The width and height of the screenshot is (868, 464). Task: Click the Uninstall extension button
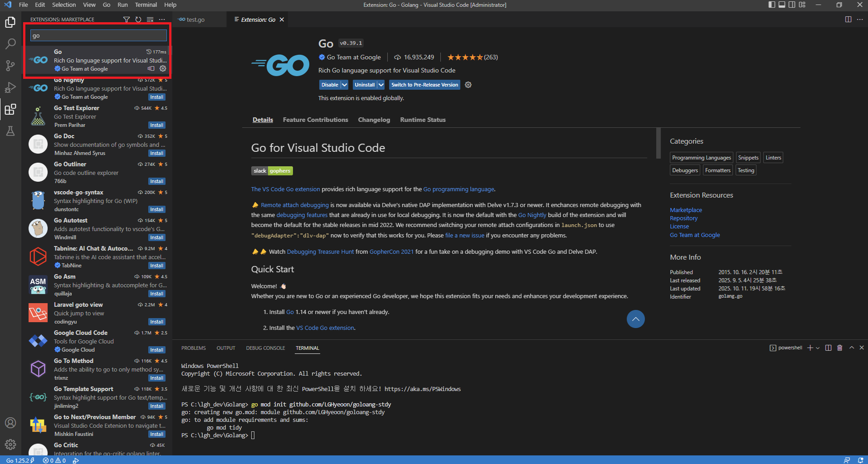pos(365,85)
